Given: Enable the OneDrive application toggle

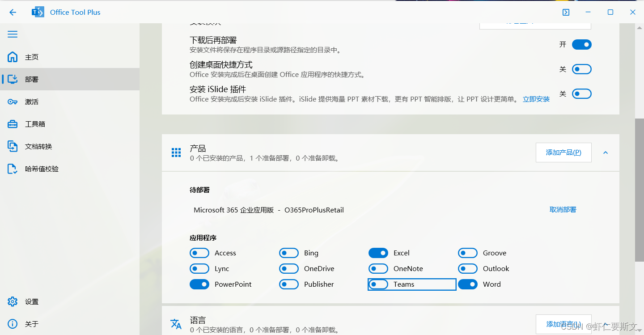Looking at the screenshot, I should (289, 269).
